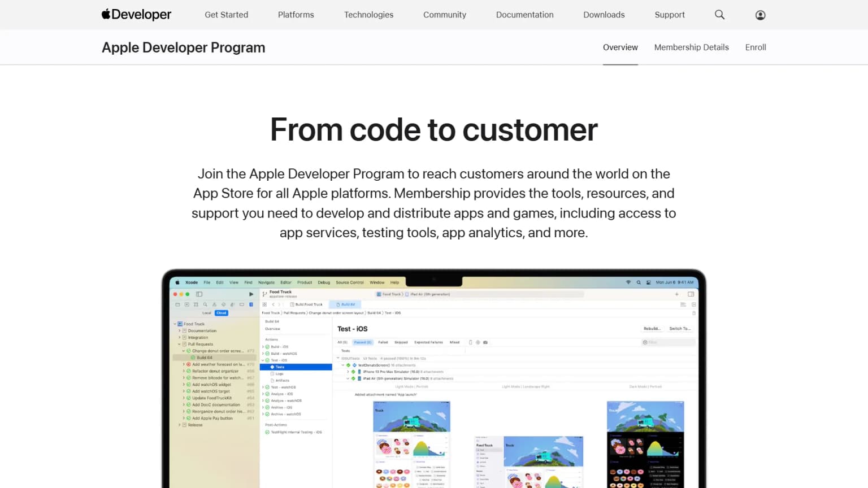Open the site search magnifier in Apple navigation

click(x=719, y=15)
